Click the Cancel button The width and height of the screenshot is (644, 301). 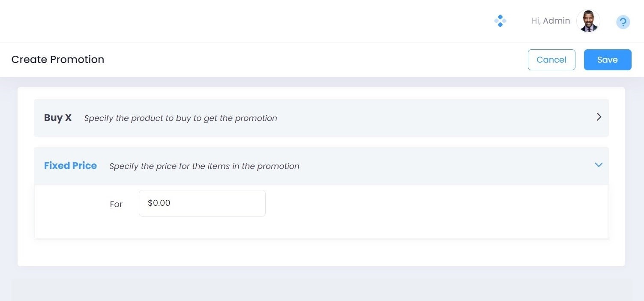pos(551,60)
